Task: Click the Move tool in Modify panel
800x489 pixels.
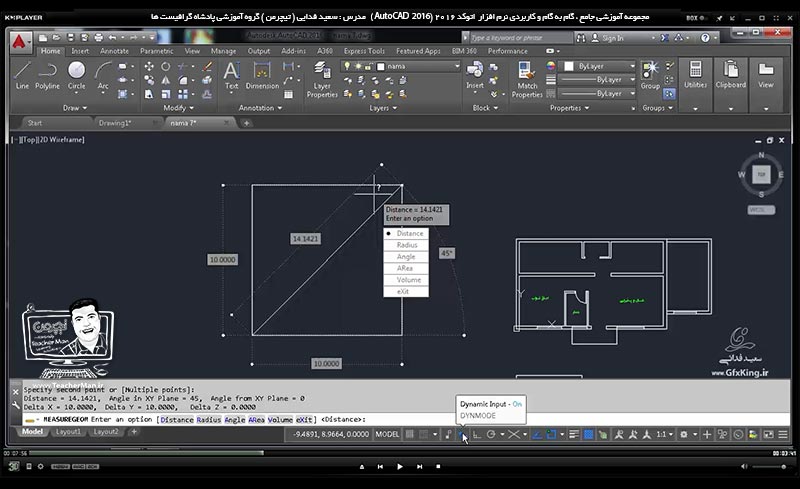Action: (x=149, y=66)
